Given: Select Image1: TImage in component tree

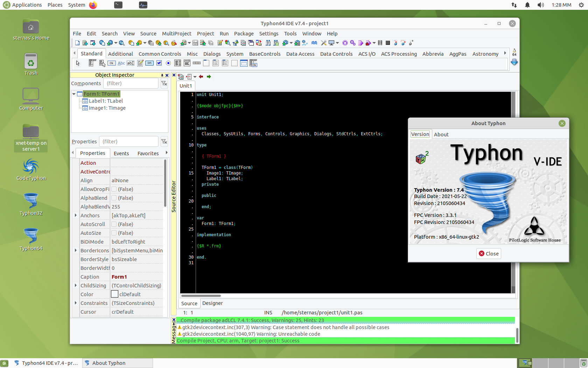Looking at the screenshot, I should point(107,108).
